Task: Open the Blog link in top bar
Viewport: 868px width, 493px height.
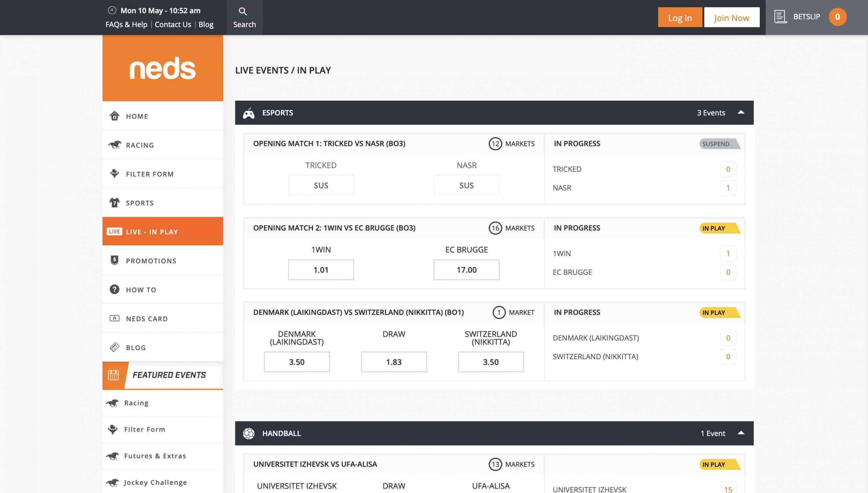Action: (206, 24)
